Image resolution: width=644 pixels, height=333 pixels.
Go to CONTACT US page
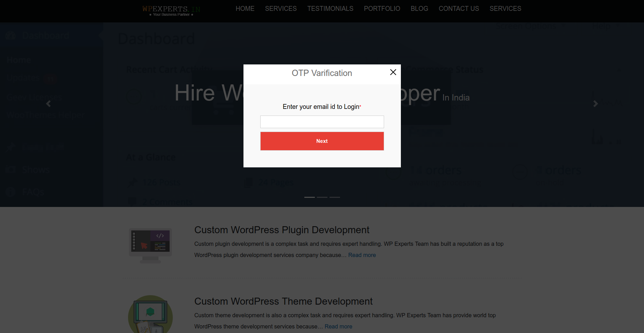459,8
